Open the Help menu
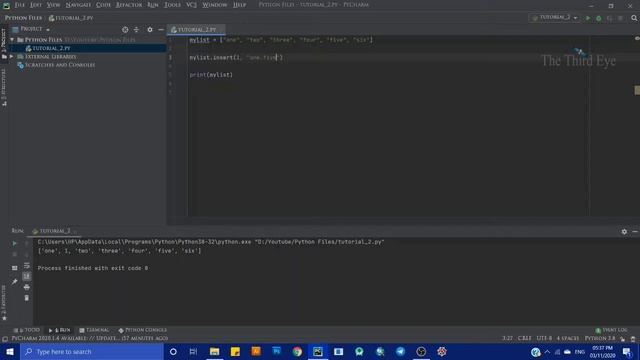The image size is (640, 360). tap(240, 5)
